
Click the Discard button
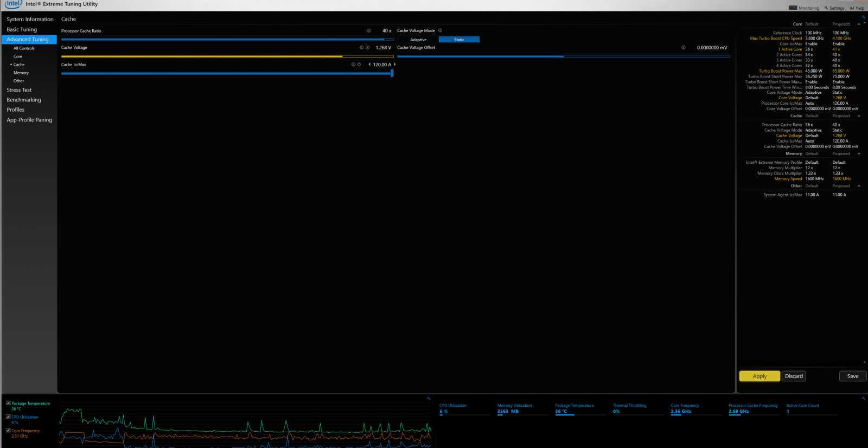pyautogui.click(x=794, y=376)
